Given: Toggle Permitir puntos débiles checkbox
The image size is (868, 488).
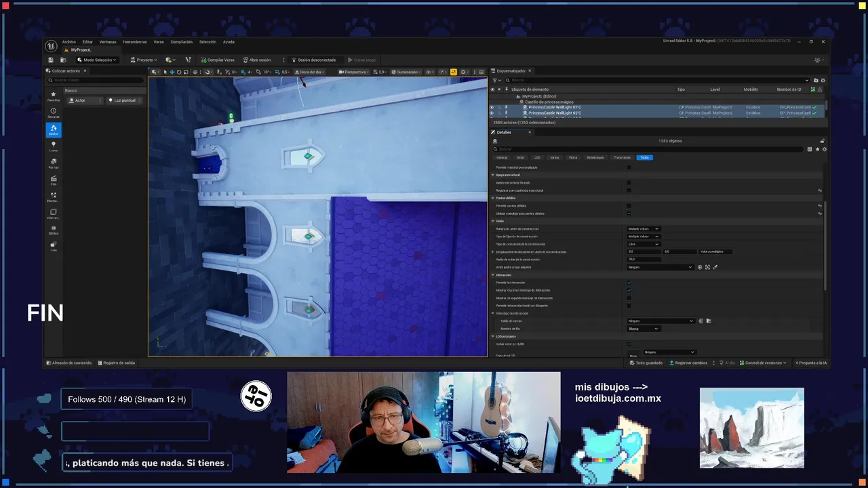Looking at the screenshot, I should (629, 205).
